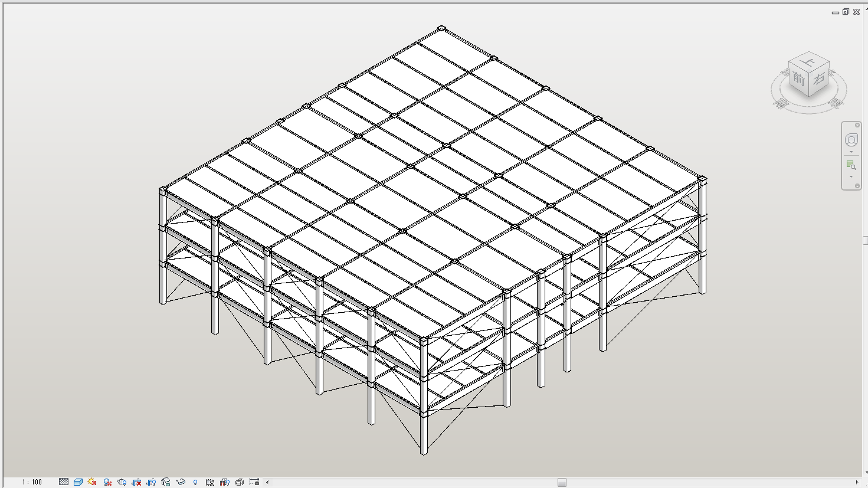Open the teapot Rendering dialog icon
This screenshot has height=488, width=868.
122,482
